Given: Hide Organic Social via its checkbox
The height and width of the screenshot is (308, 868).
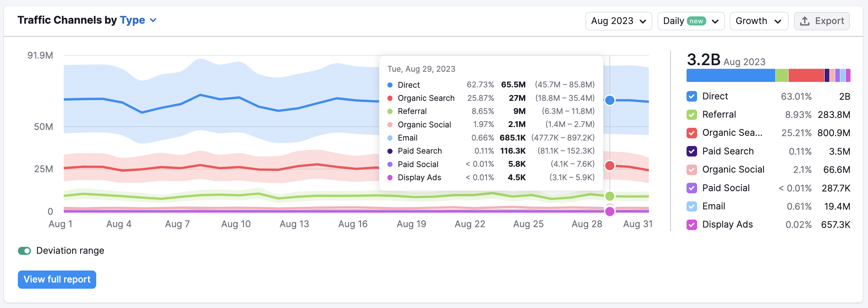Looking at the screenshot, I should 692,170.
